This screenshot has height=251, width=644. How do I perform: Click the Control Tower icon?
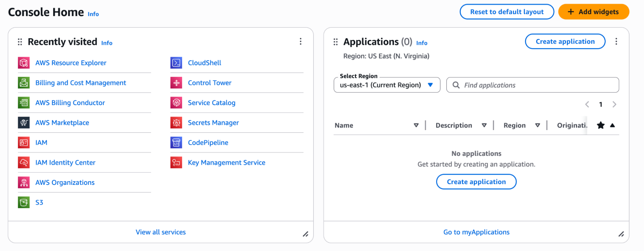pyautogui.click(x=176, y=83)
